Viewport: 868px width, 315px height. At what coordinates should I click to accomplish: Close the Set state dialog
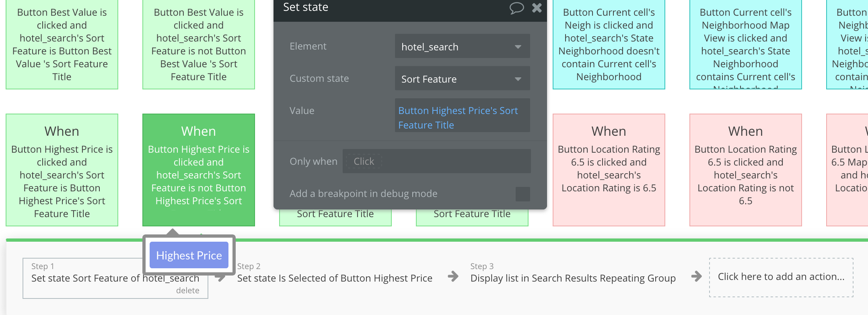537,8
